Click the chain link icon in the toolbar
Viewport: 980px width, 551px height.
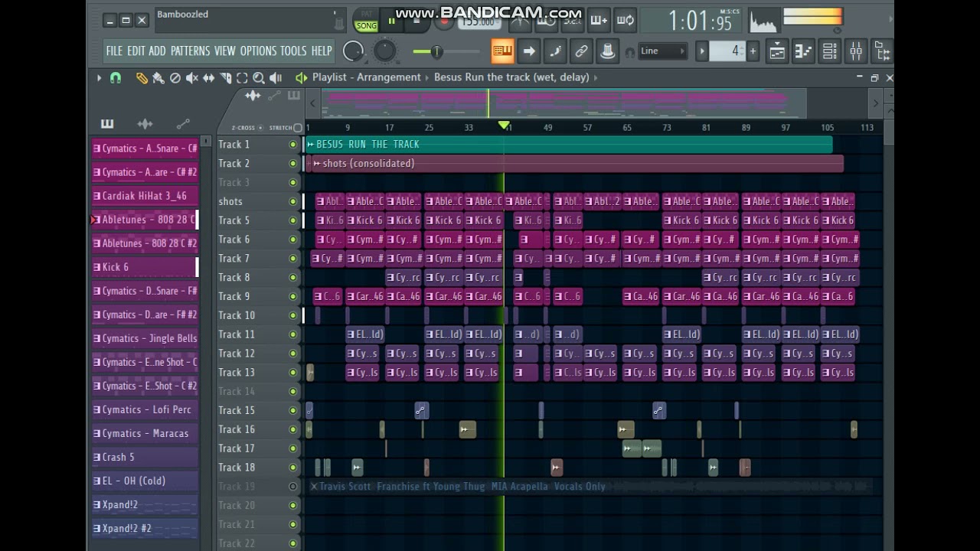tap(581, 51)
